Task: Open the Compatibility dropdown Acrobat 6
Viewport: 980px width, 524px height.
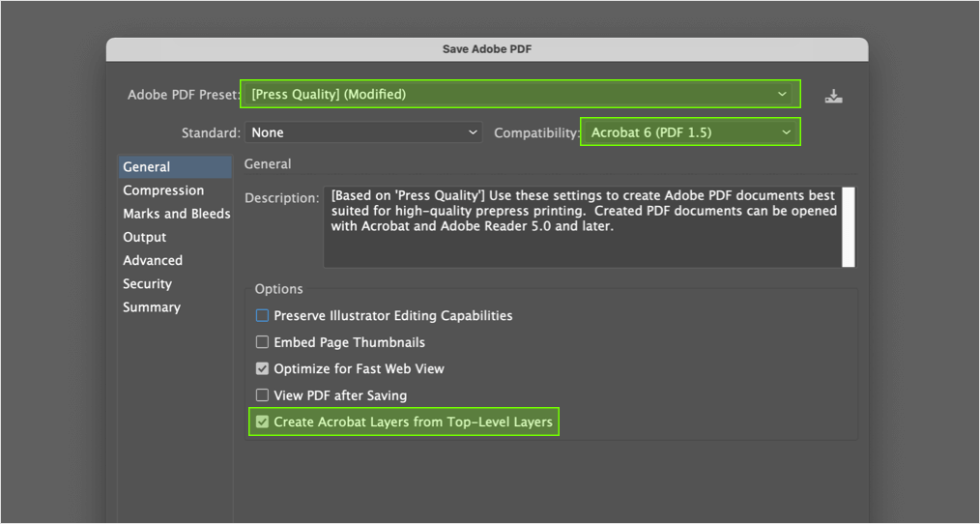Action: 691,132
